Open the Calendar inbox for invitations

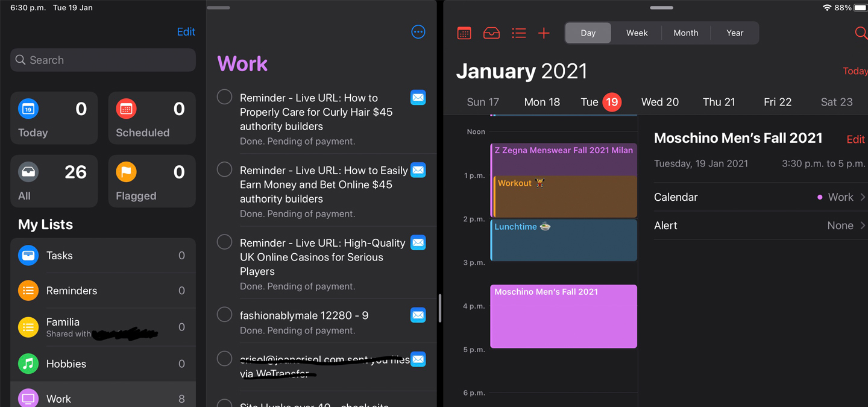[x=491, y=33]
